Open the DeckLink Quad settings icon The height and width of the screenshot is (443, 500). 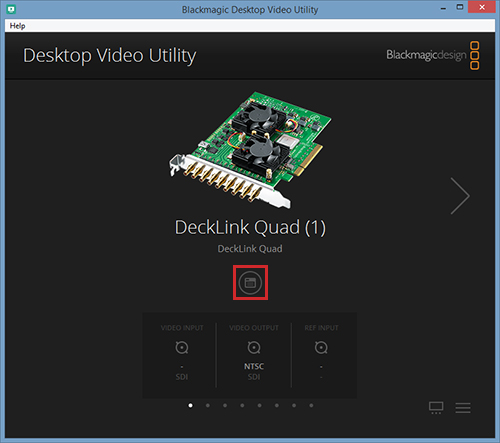coord(250,283)
